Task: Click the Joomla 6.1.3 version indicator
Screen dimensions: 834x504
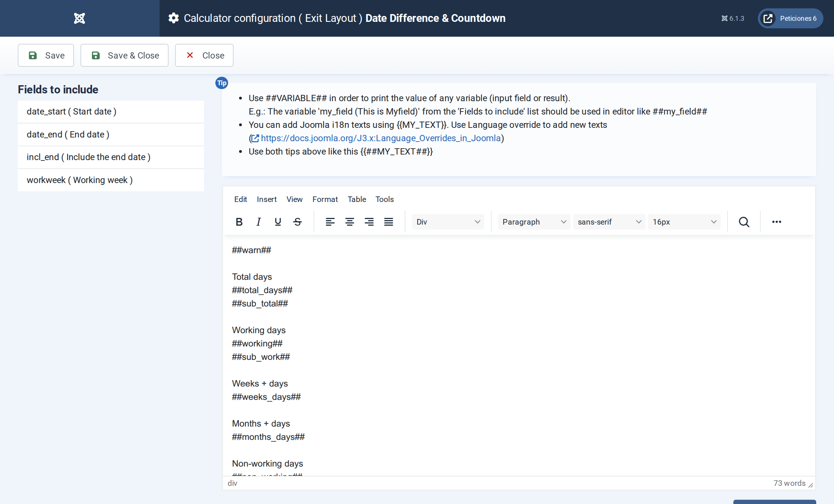Action: [x=732, y=18]
